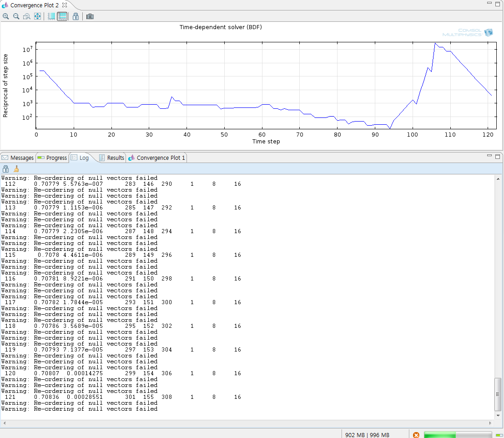
Task: Open the Progress tab
Action: pos(52,158)
